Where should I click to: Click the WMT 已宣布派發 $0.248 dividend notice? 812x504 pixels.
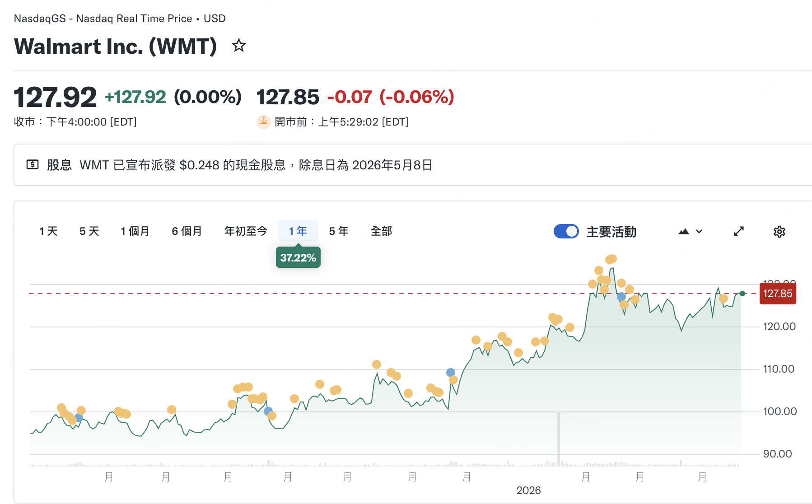[x=256, y=165]
